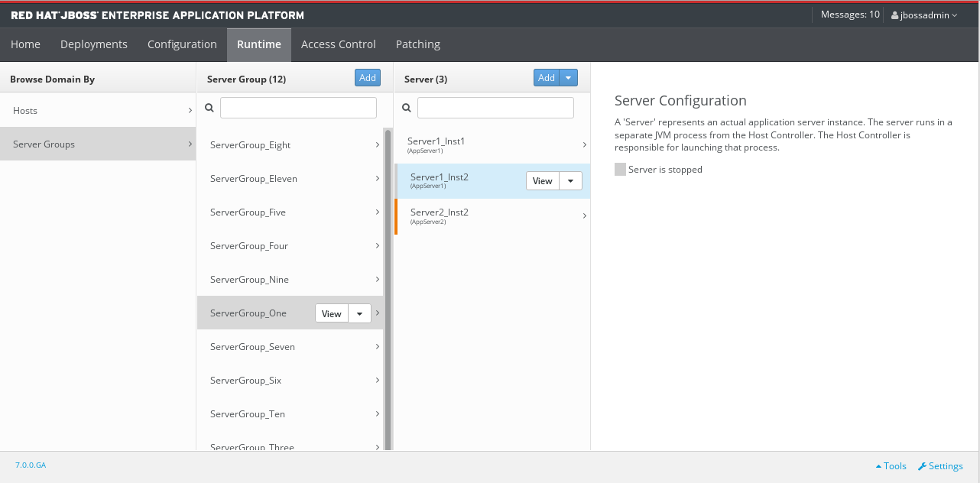Image resolution: width=980 pixels, height=483 pixels.
Task: Click the jbossadmin user icon
Action: tap(895, 15)
